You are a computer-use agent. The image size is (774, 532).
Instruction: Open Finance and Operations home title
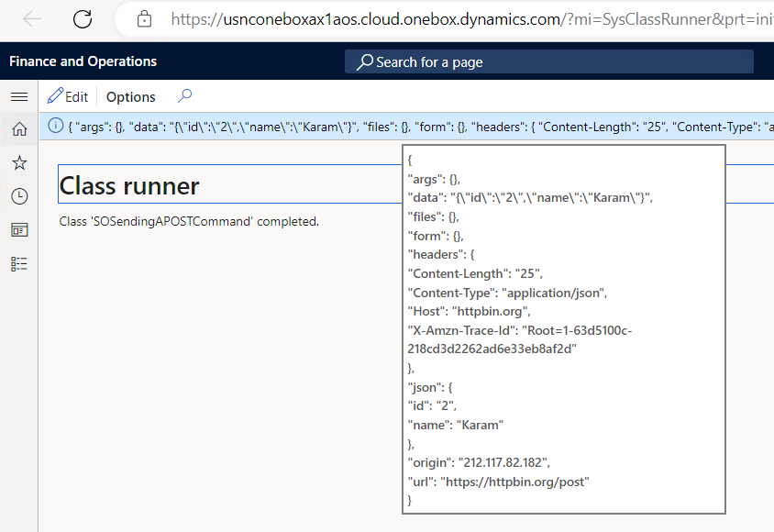(x=83, y=61)
